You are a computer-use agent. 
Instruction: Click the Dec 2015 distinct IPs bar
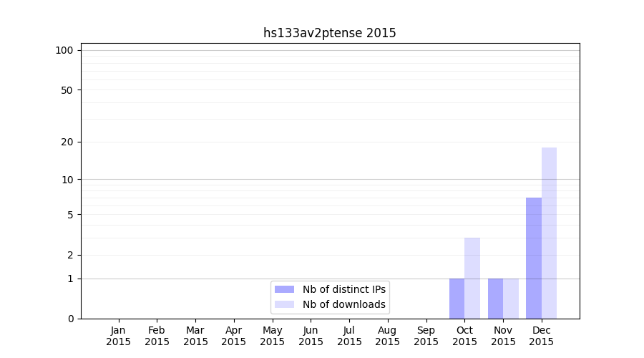pyautogui.click(x=534, y=258)
